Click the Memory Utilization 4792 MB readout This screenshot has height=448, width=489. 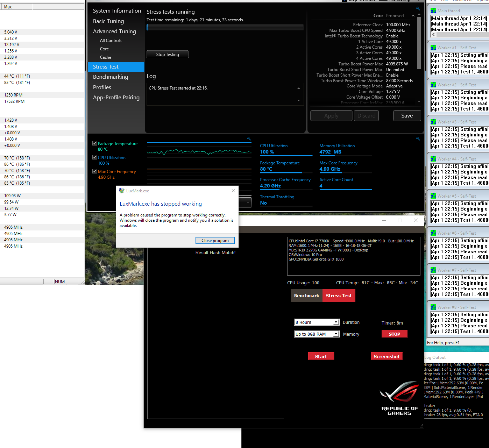(330, 152)
